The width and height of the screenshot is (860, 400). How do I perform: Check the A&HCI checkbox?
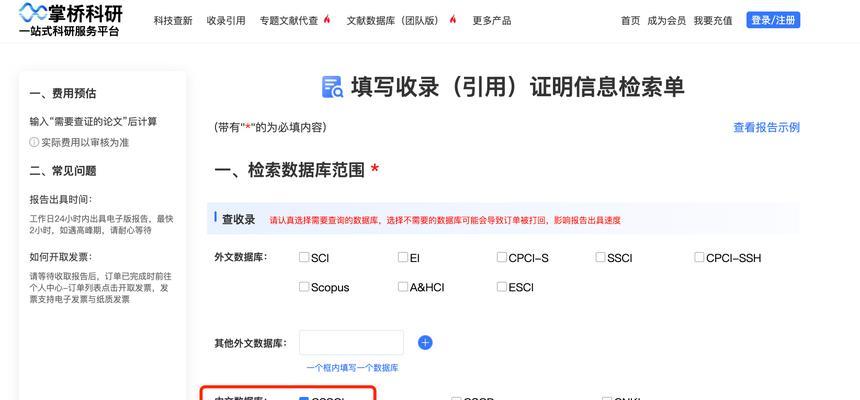[x=403, y=286]
